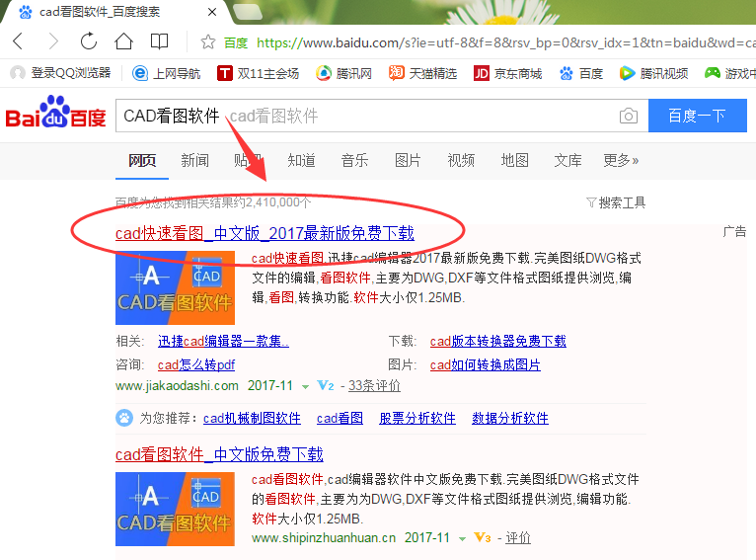Click first result's CAD看图软件 thumbnail
This screenshot has width=756, height=560.
pyautogui.click(x=175, y=287)
